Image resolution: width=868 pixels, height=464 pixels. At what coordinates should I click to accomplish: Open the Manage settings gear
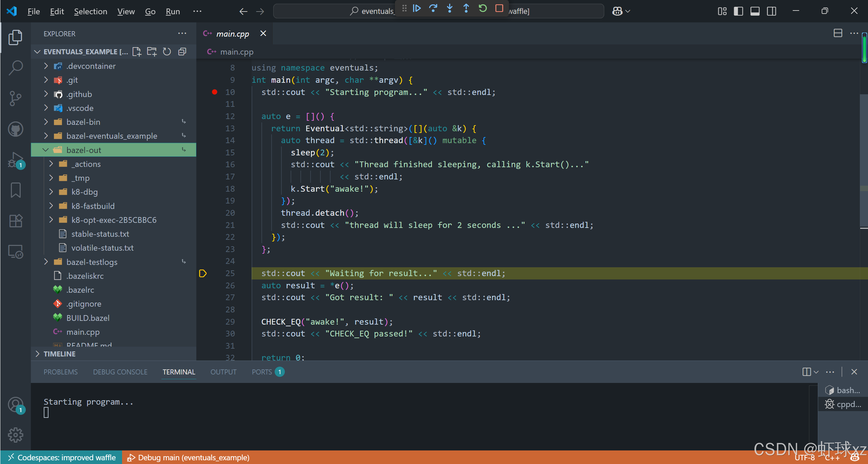[x=15, y=435]
